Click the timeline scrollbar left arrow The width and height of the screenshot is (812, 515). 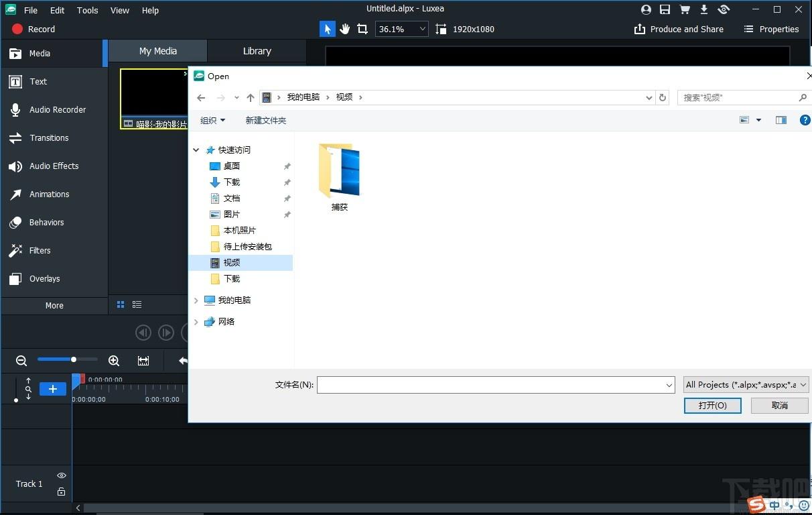click(78, 508)
